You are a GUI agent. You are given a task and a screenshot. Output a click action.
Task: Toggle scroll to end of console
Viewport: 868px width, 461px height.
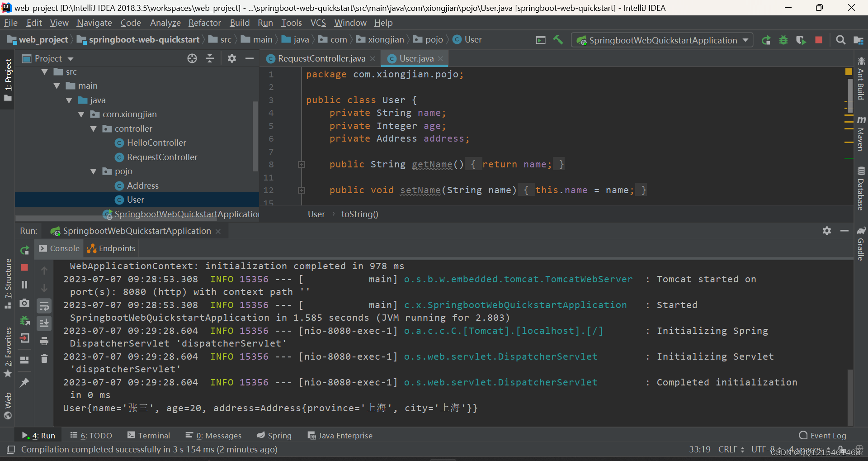(44, 323)
